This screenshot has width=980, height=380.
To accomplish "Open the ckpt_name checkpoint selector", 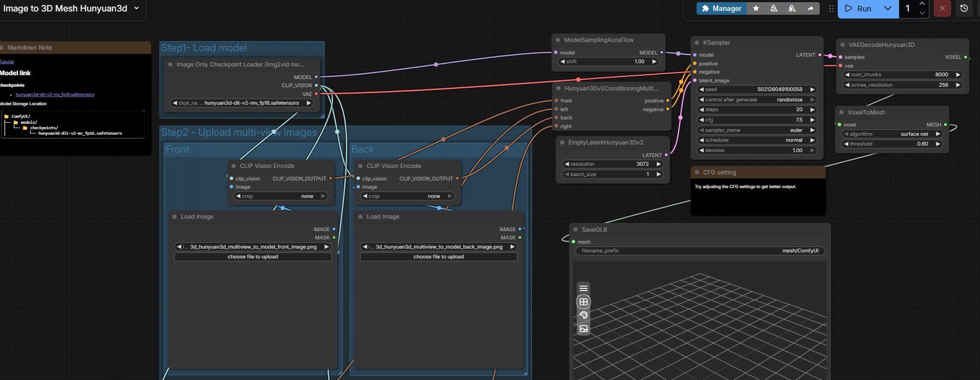I will tap(242, 103).
